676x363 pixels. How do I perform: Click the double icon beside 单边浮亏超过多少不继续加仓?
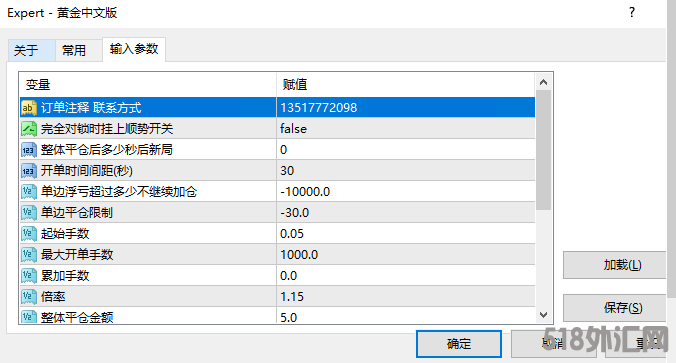28,192
